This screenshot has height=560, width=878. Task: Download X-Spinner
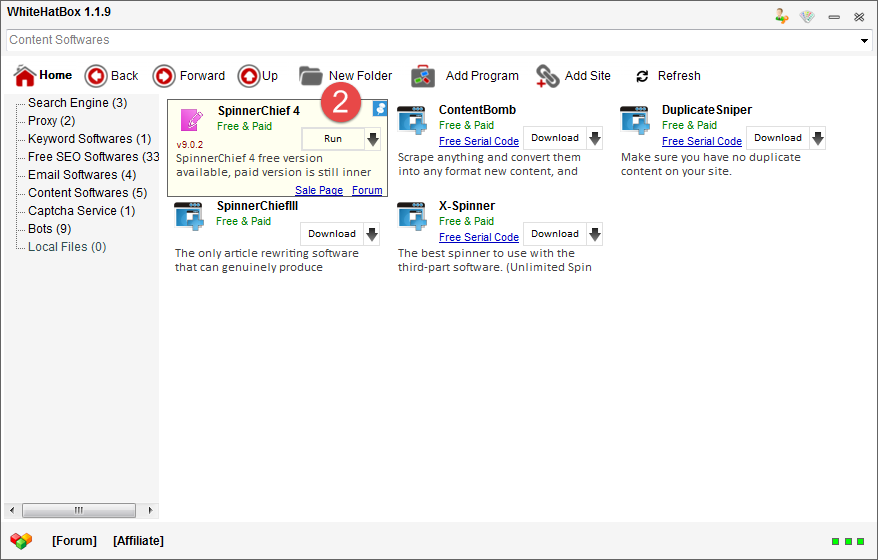pos(555,234)
